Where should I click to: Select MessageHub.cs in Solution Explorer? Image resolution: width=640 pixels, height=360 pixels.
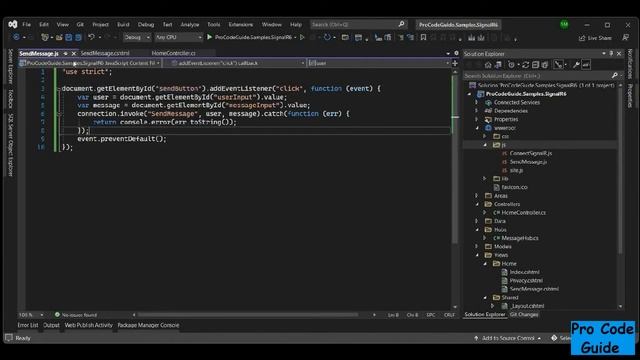tap(520, 238)
